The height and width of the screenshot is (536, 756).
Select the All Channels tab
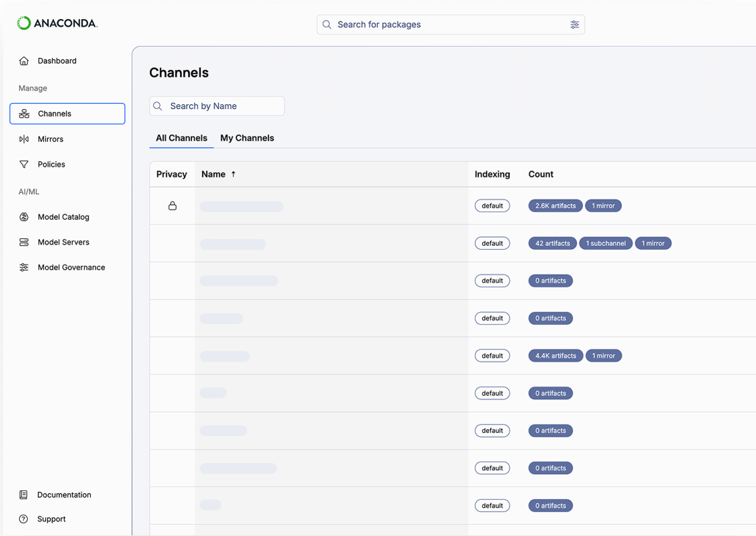coord(182,138)
